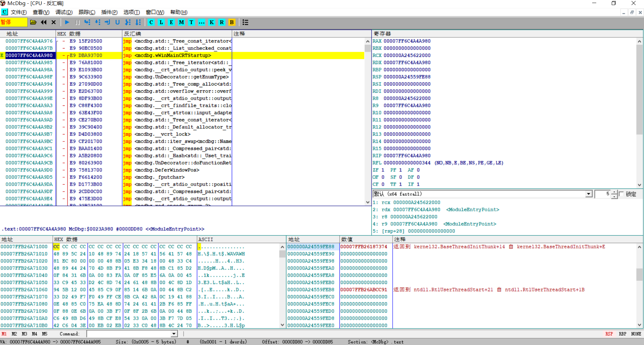
Task: Select memory dump tab M3
Action: point(24,334)
